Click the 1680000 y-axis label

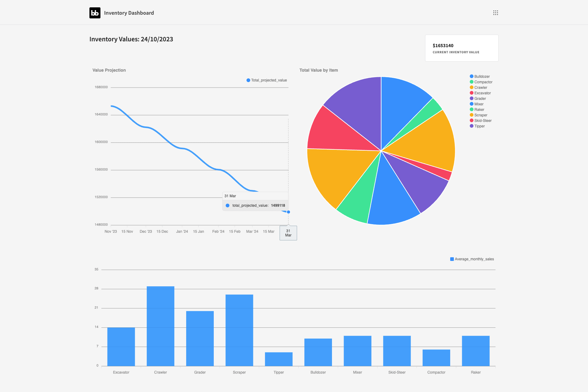pos(101,87)
